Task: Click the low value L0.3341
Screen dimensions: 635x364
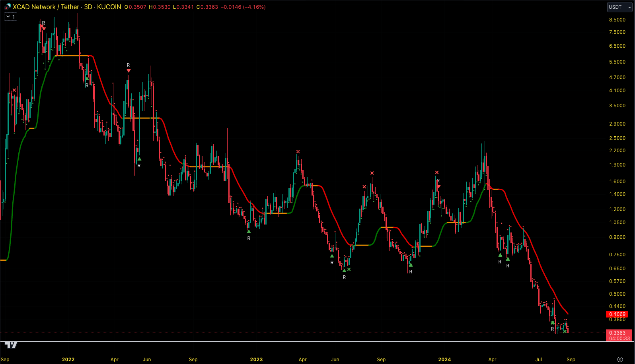Action: 183,7
